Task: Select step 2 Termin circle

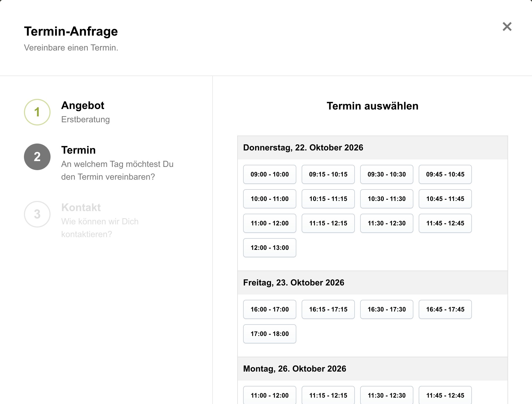Action: 37,157
